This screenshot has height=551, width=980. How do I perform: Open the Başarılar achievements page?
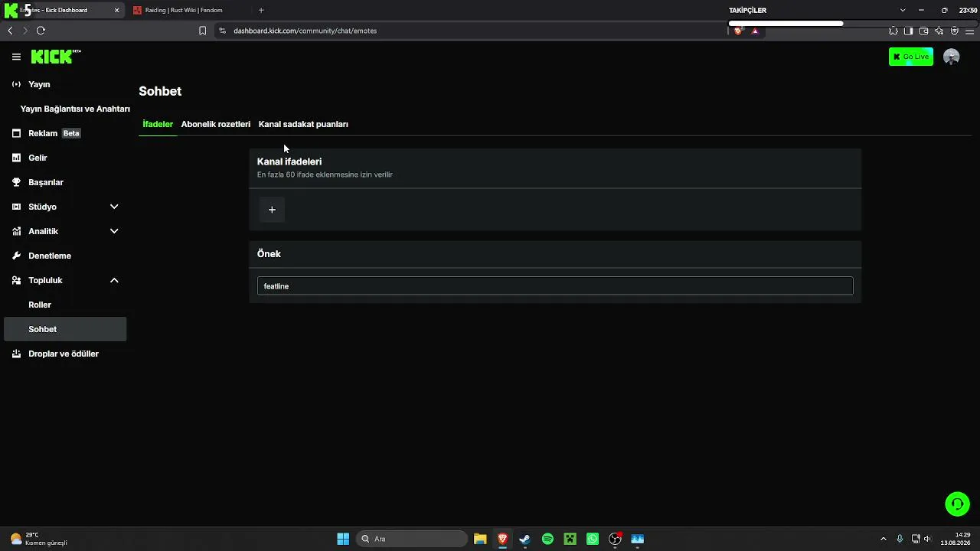click(45, 182)
